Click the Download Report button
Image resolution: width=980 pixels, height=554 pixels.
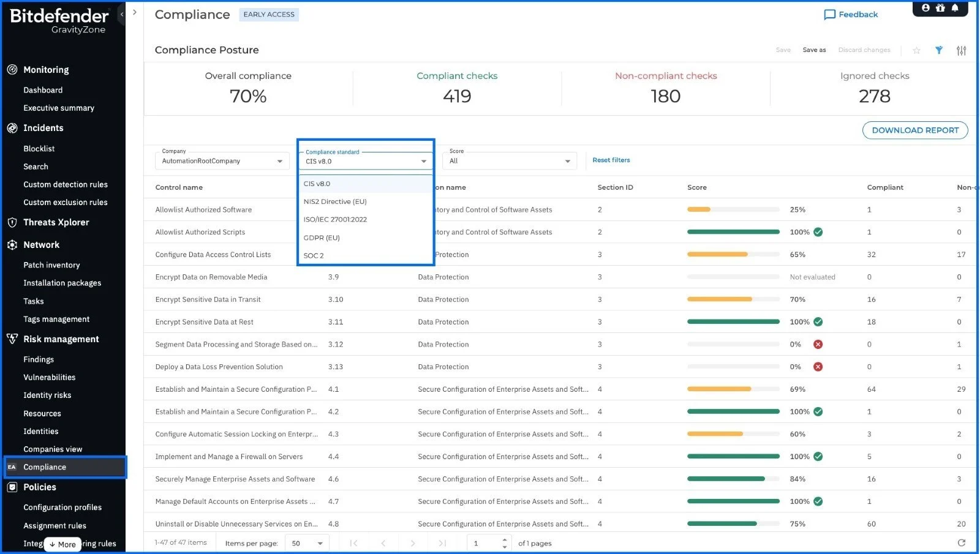[x=914, y=130]
